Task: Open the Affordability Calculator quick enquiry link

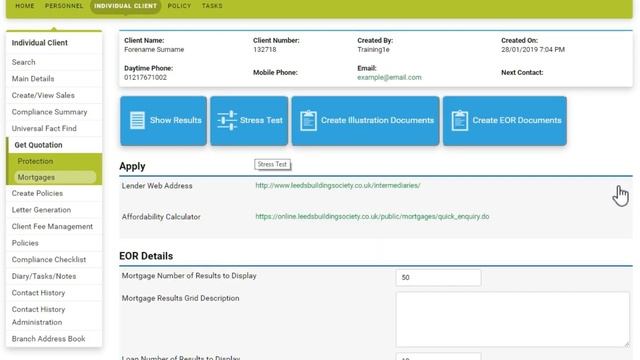Action: (x=372, y=216)
